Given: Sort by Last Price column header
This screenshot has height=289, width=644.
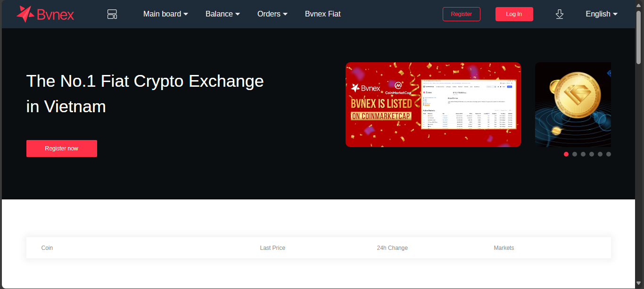Looking at the screenshot, I should 272,248.
